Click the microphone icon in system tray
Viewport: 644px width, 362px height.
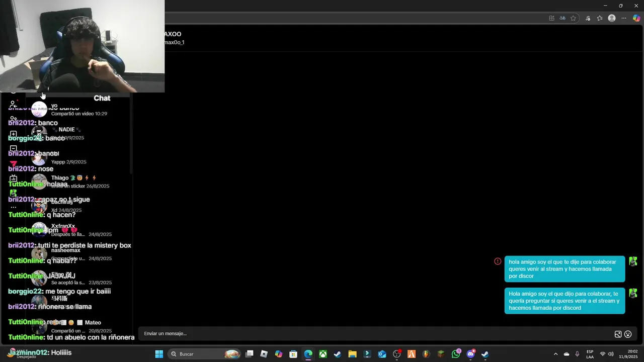click(x=577, y=354)
